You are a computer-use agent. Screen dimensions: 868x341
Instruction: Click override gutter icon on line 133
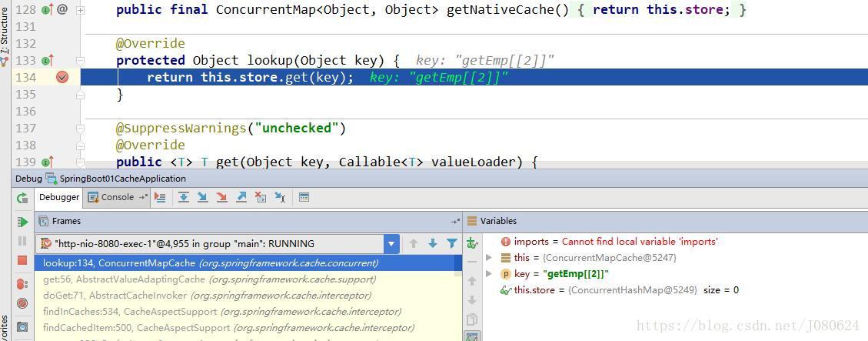click(48, 61)
